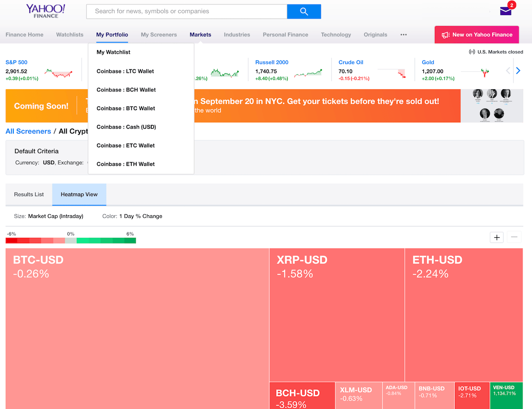Click U.S. Markets closed status text

[x=500, y=52]
